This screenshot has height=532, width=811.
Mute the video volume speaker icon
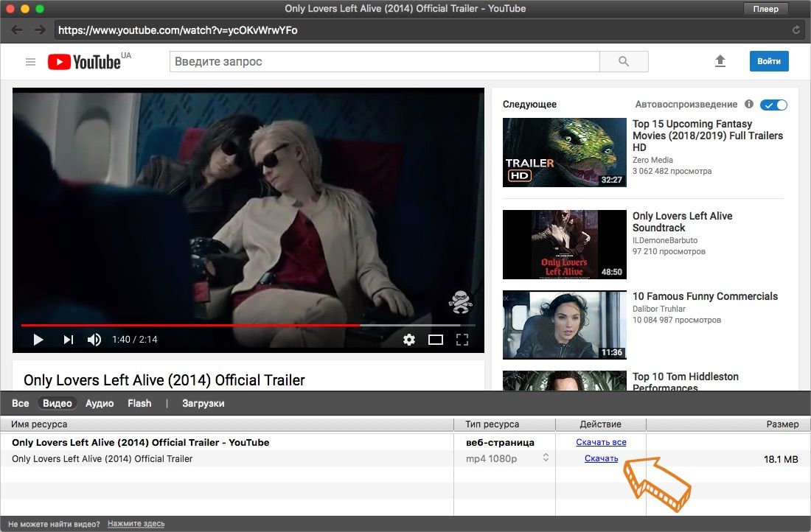point(94,340)
